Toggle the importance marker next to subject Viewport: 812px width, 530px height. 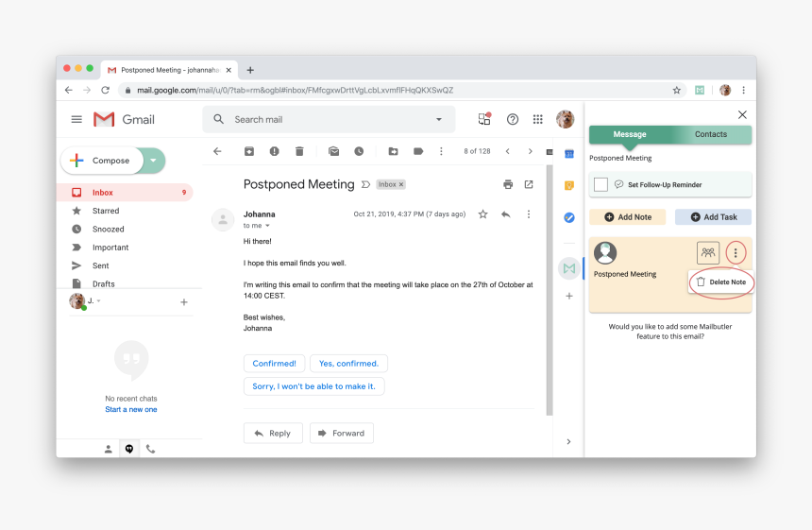pyautogui.click(x=365, y=184)
